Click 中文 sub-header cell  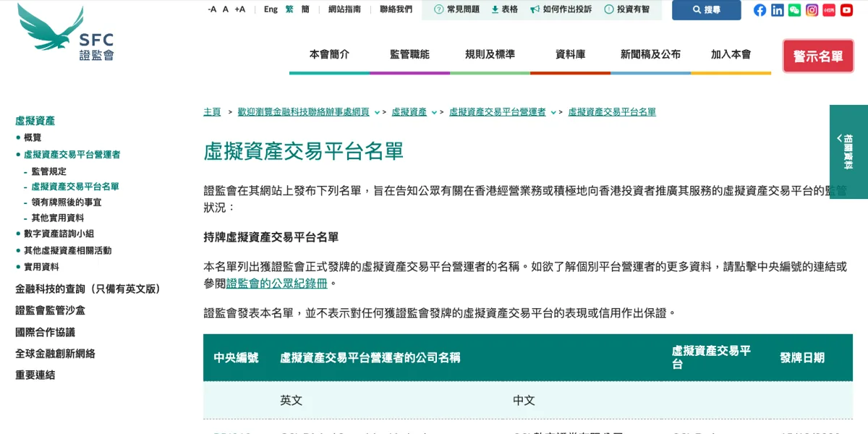click(x=524, y=400)
